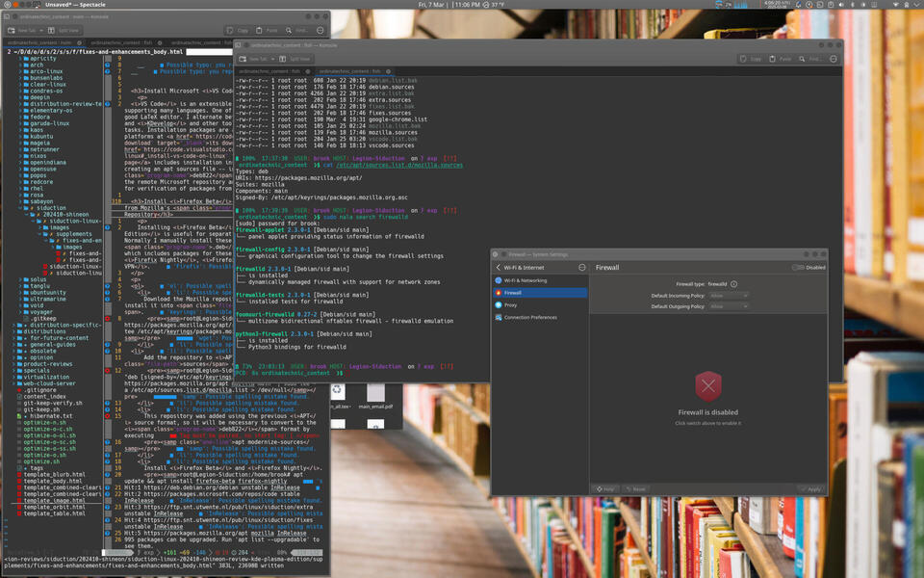Click the Reset button in Firewall settings
Image resolution: width=924 pixels, height=578 pixels.
tap(635, 489)
